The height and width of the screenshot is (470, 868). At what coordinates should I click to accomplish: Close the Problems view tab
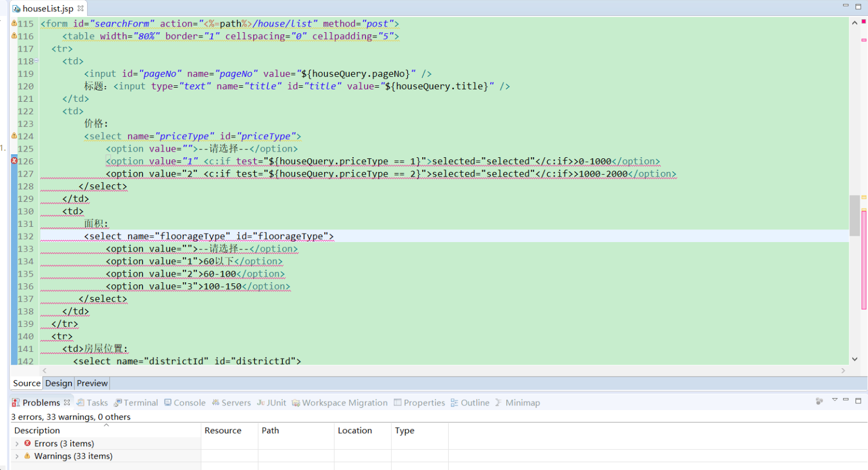click(67, 403)
